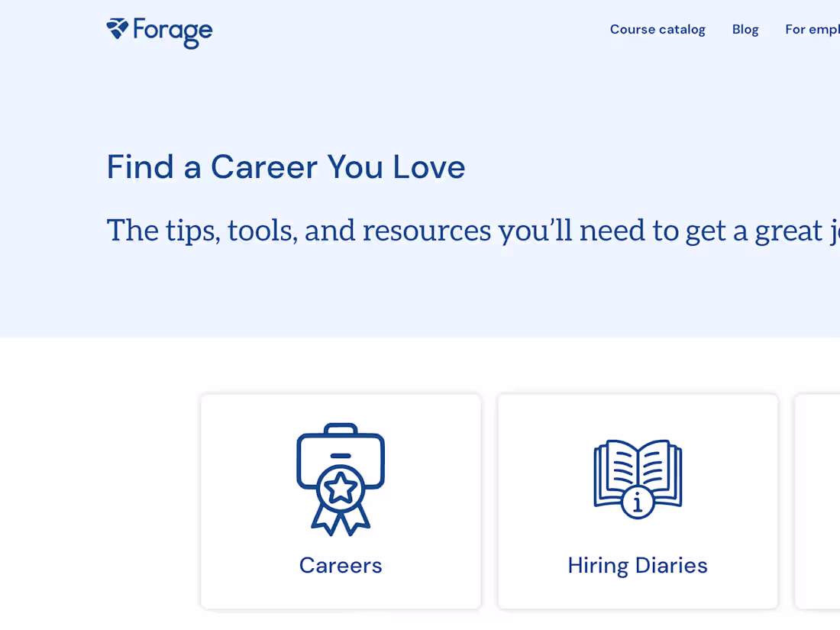Click the Find a Career You Love heading
This screenshot has width=840, height=630.
286,166
